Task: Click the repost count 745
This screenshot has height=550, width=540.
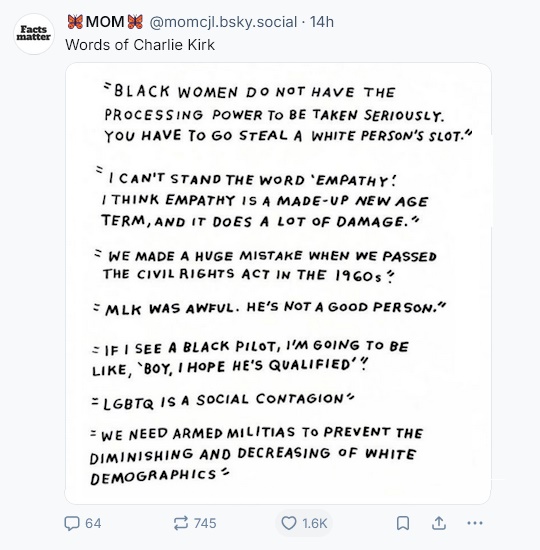Action: click(205, 523)
